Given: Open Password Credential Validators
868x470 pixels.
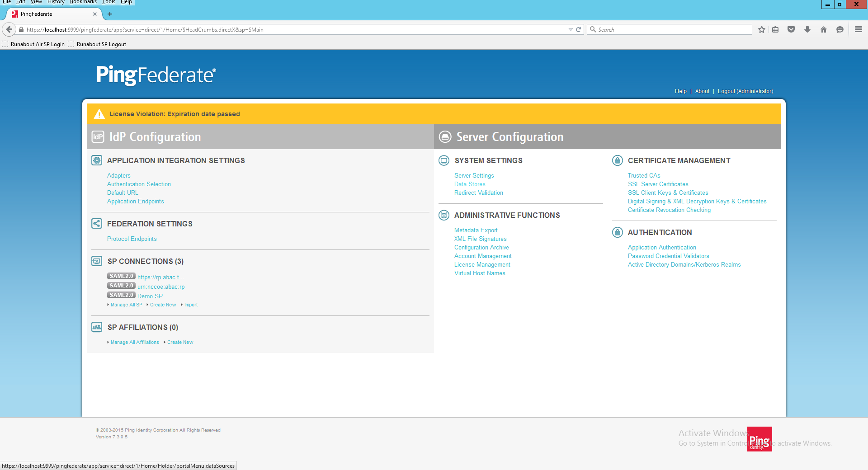Looking at the screenshot, I should (x=669, y=256).
